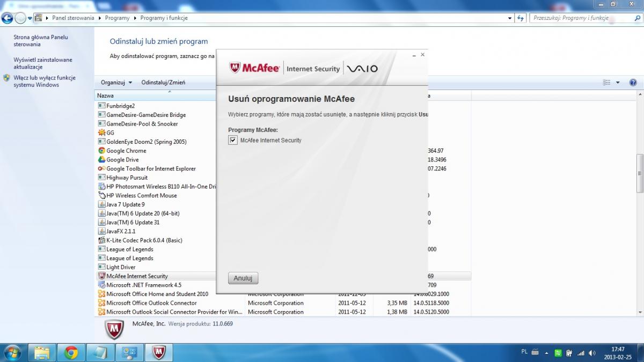Uncheck the McAfee Internet Security checkbox
Image resolution: width=644 pixels, height=362 pixels.
click(x=233, y=141)
